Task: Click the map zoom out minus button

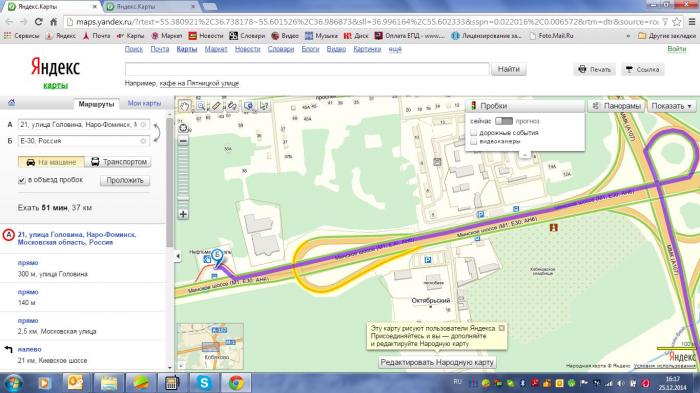Action: 183,141
